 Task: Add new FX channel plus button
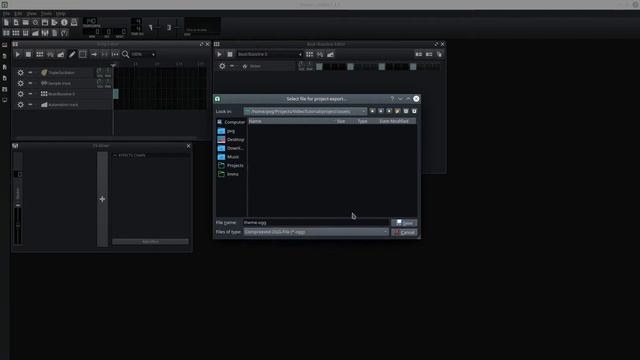102,199
